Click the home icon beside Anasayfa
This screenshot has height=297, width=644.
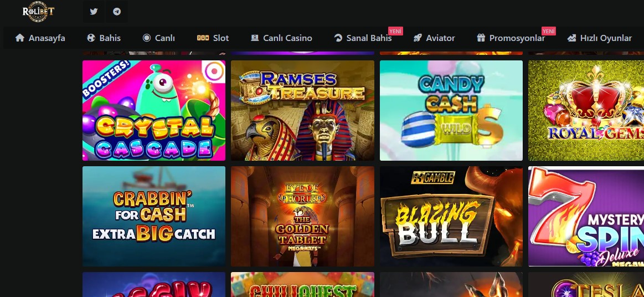pos(20,38)
